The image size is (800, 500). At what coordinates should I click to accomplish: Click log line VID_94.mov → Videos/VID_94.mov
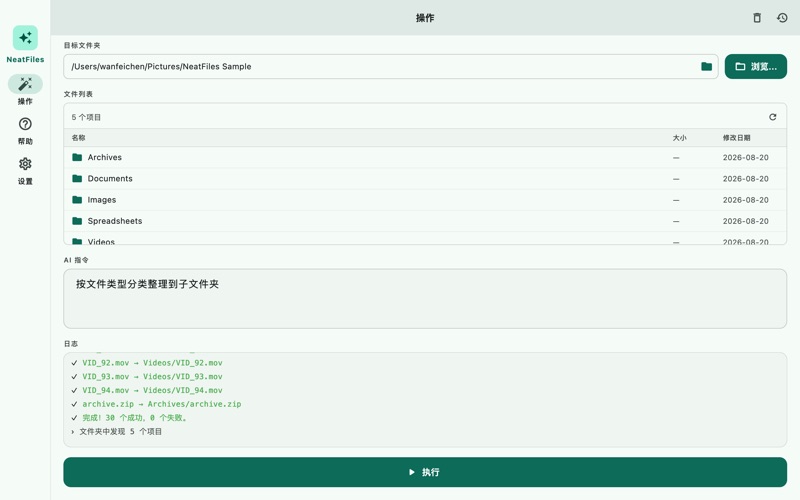(152, 390)
